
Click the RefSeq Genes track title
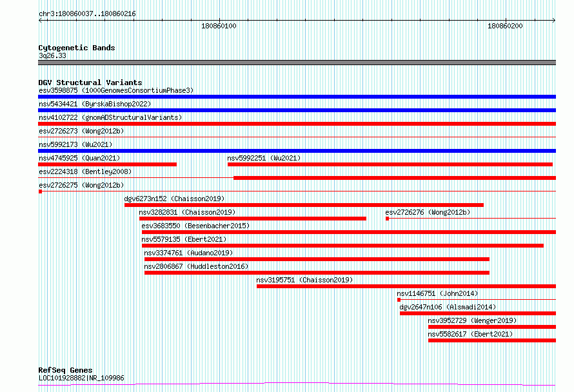pos(65,370)
